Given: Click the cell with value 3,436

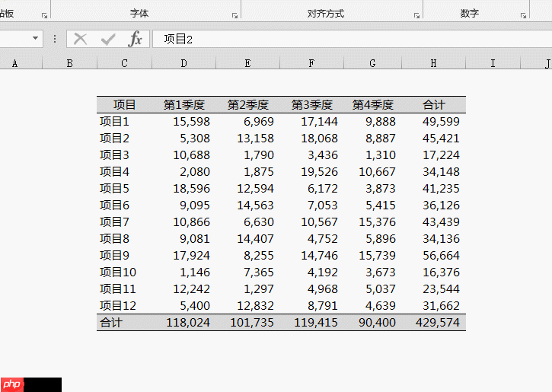Looking at the screenshot, I should pos(311,155).
